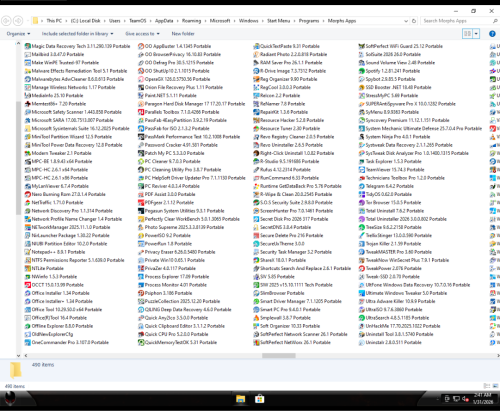Go to This PC breadcrumb
Screen dimensions: 500x411
54,21
